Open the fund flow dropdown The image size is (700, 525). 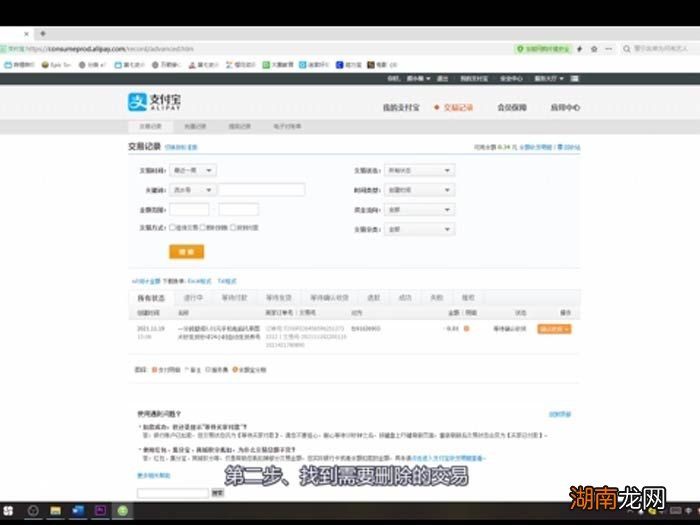click(419, 209)
